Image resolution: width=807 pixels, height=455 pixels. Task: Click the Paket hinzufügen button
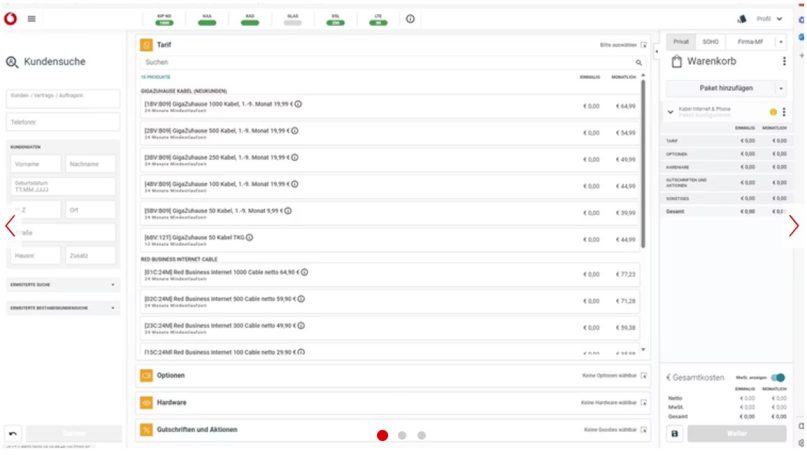click(721, 88)
